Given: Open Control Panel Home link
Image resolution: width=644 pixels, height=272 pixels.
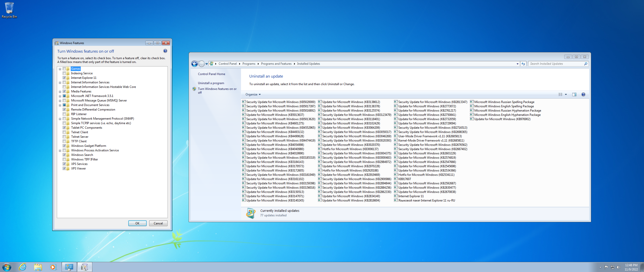Looking at the screenshot, I should click(x=212, y=74).
